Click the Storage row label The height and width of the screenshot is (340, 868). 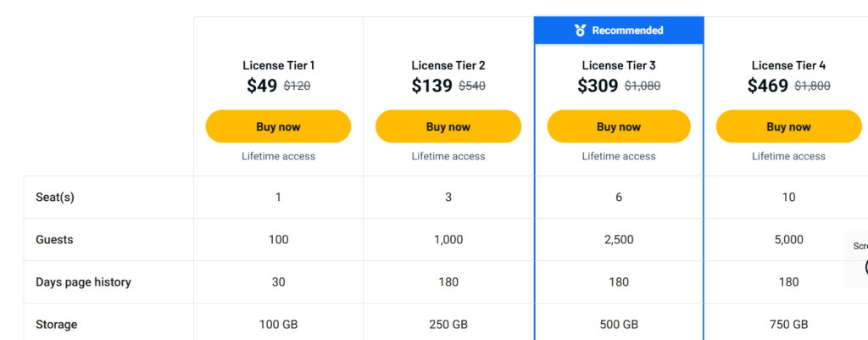(56, 325)
